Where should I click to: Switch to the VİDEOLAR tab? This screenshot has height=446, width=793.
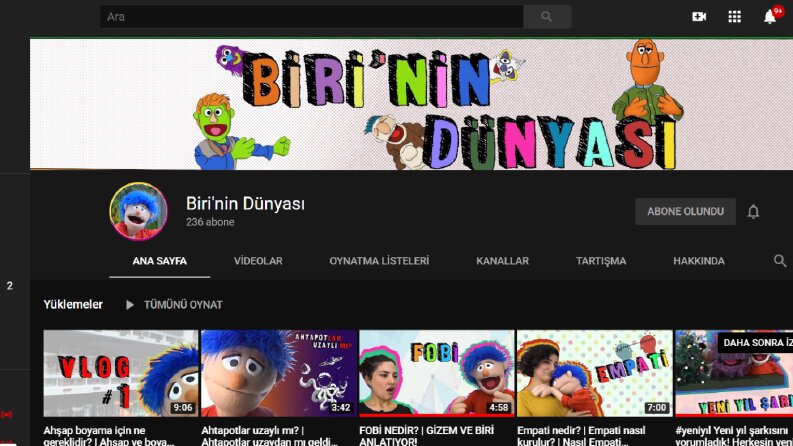pos(258,261)
